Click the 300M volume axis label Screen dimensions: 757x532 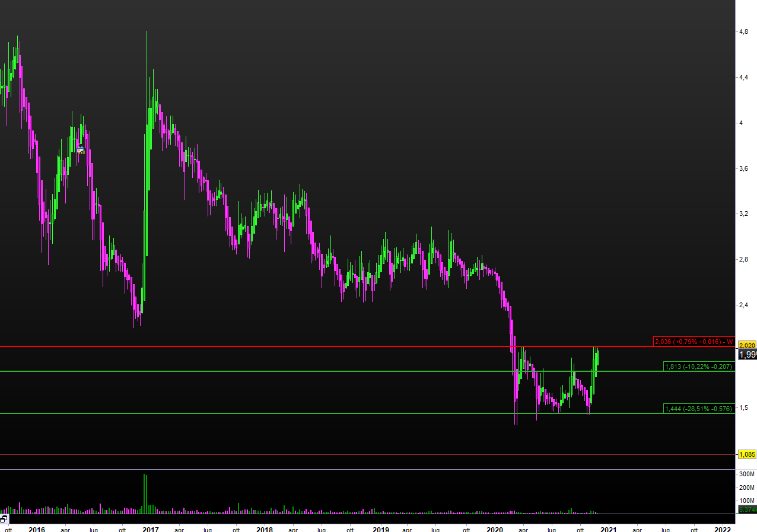pyautogui.click(x=746, y=474)
